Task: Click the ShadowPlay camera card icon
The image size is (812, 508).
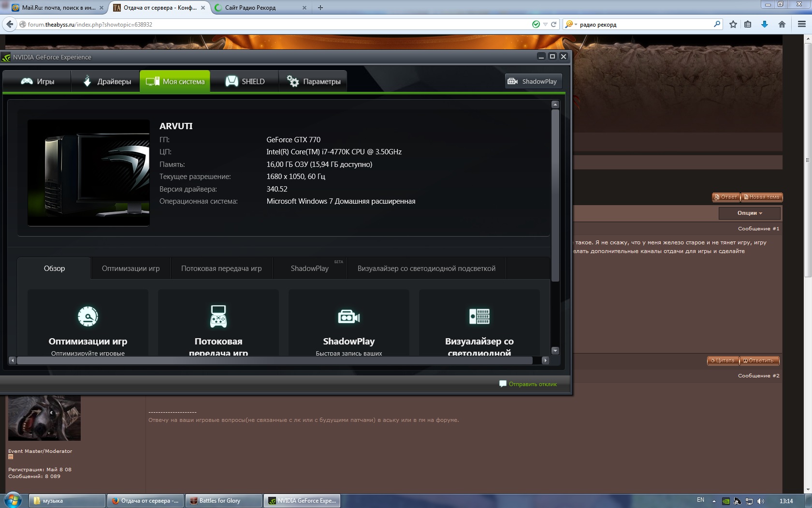Action: (349, 317)
